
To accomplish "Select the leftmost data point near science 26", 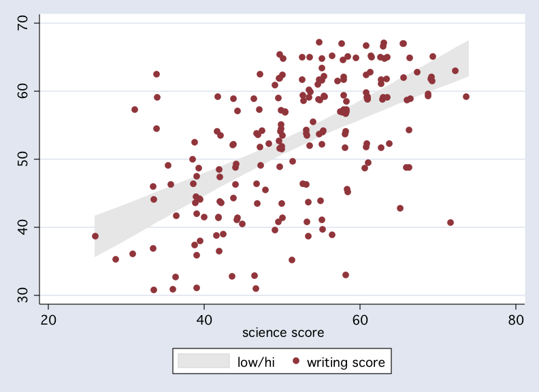I will [x=95, y=236].
